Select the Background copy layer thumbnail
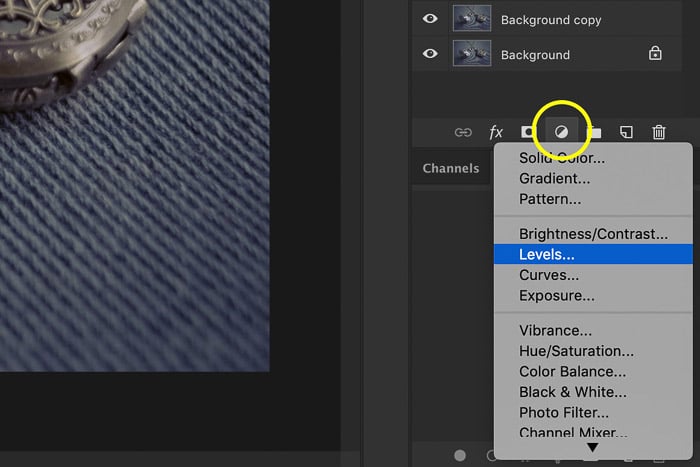 (469, 19)
